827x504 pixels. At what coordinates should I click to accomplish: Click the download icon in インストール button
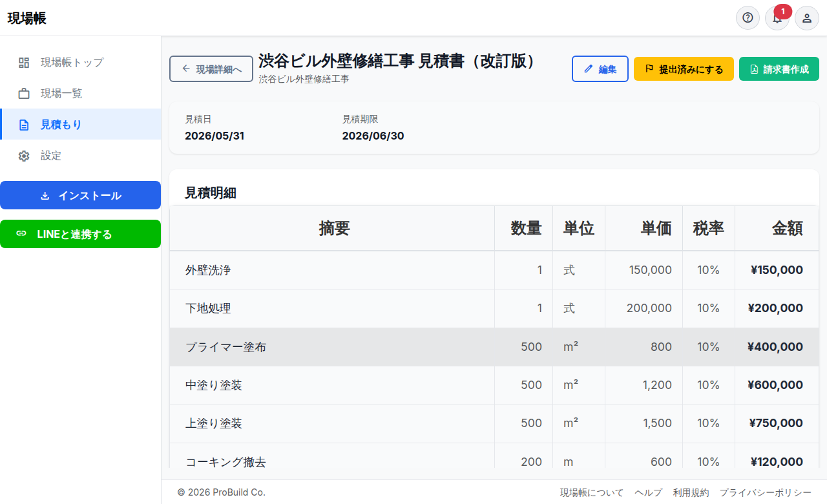pyautogui.click(x=45, y=196)
